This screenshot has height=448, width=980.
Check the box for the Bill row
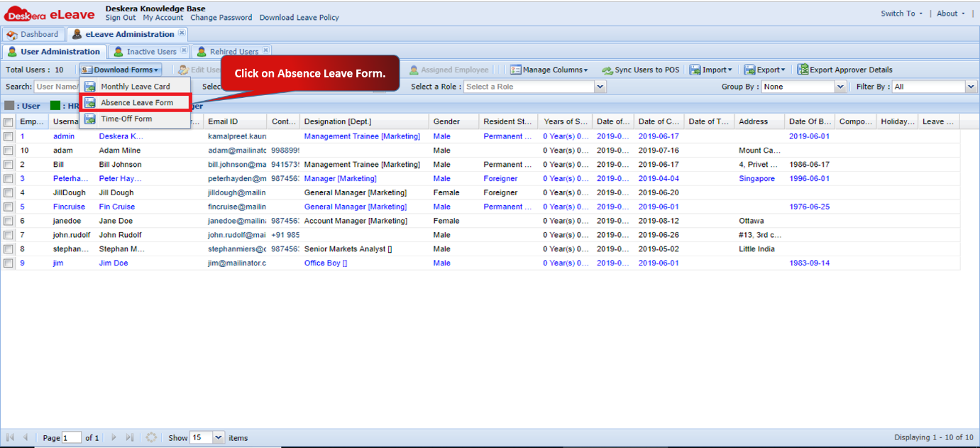click(9, 165)
